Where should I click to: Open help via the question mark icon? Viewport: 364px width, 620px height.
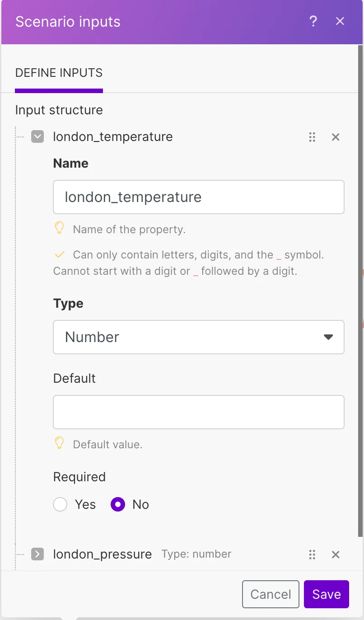point(313,21)
